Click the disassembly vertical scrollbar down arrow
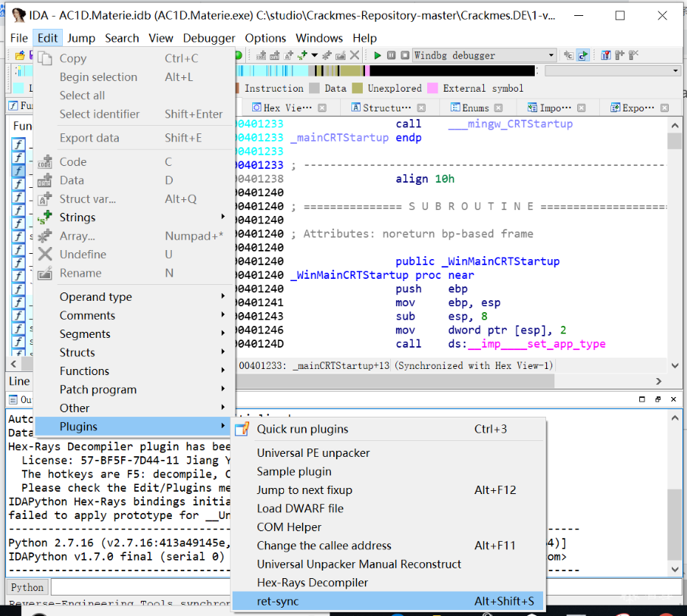The height and width of the screenshot is (616, 687). coord(675,366)
